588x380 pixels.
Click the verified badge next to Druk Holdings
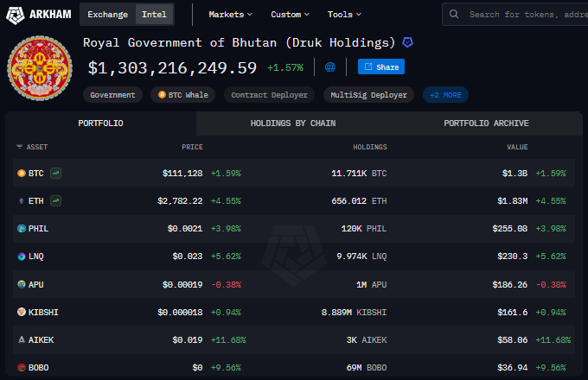click(407, 42)
